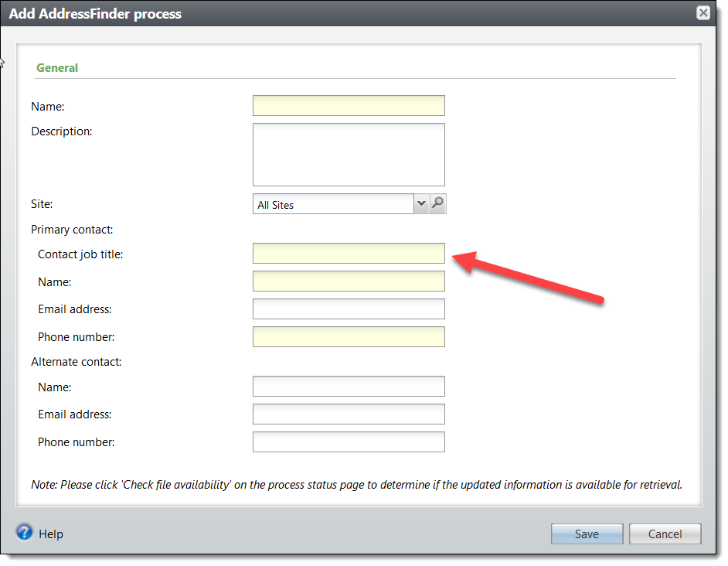The height and width of the screenshot is (566, 728).
Task: Click the Alternate contact Email address field
Action: 349,414
